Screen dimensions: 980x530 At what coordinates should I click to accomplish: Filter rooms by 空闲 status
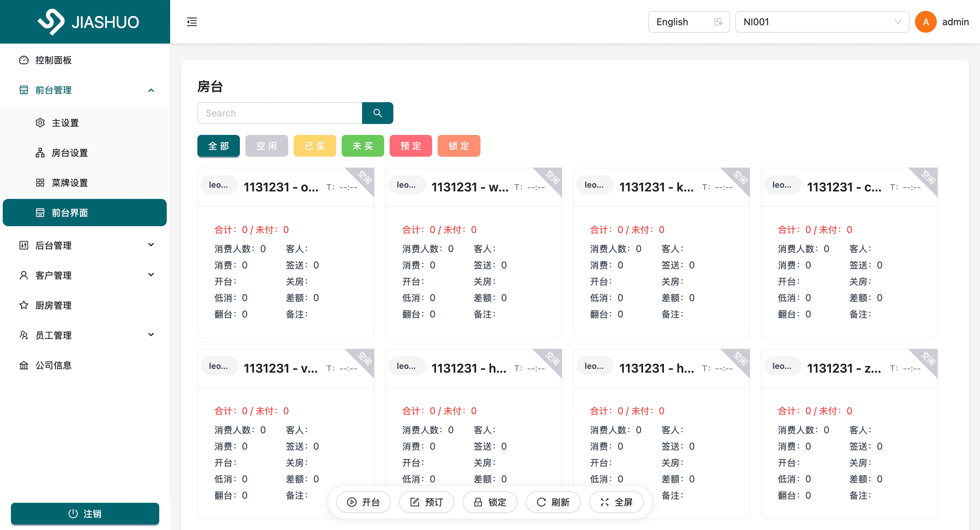pos(266,146)
